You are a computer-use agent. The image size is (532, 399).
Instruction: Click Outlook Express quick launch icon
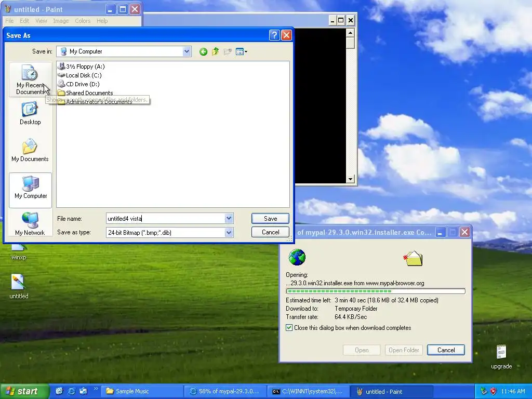pyautogui.click(x=83, y=391)
